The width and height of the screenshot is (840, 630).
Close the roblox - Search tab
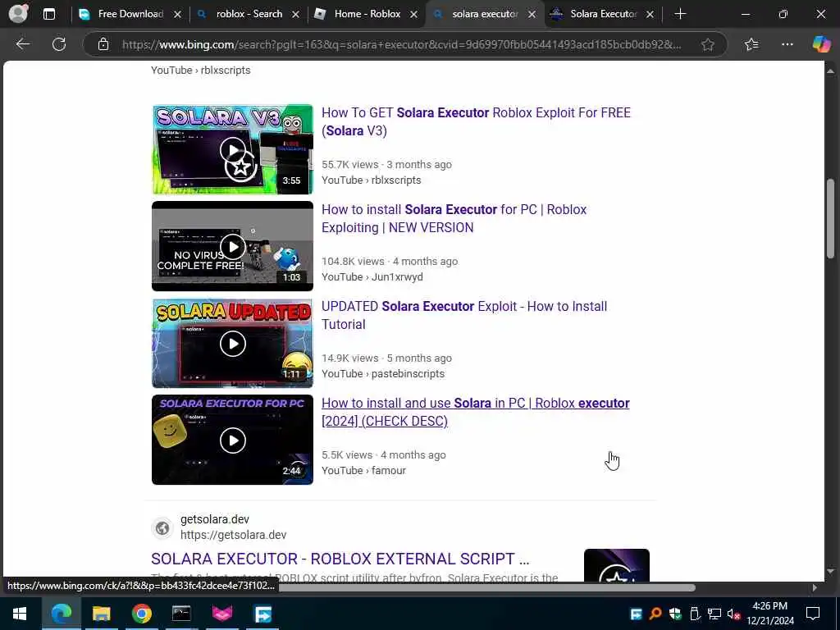295,15
